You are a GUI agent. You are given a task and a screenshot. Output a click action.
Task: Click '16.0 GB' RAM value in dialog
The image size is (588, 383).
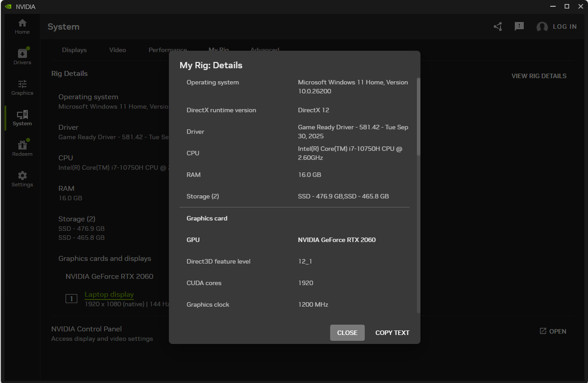click(x=309, y=175)
